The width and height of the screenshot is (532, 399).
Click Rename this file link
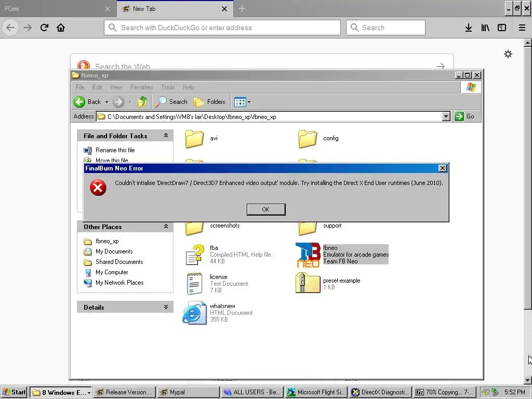tap(115, 150)
